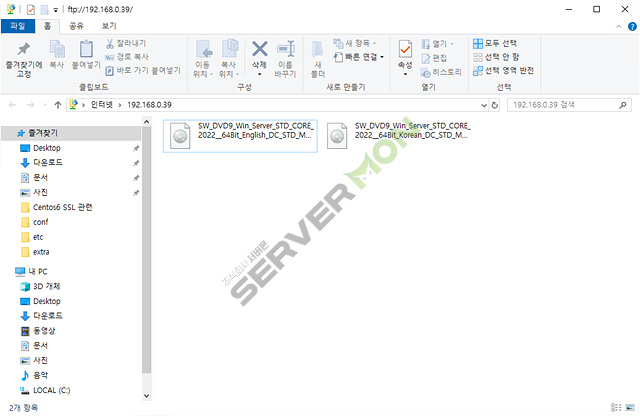Click 선택 안 함 (Select none)
640x416 pixels.
(496, 57)
